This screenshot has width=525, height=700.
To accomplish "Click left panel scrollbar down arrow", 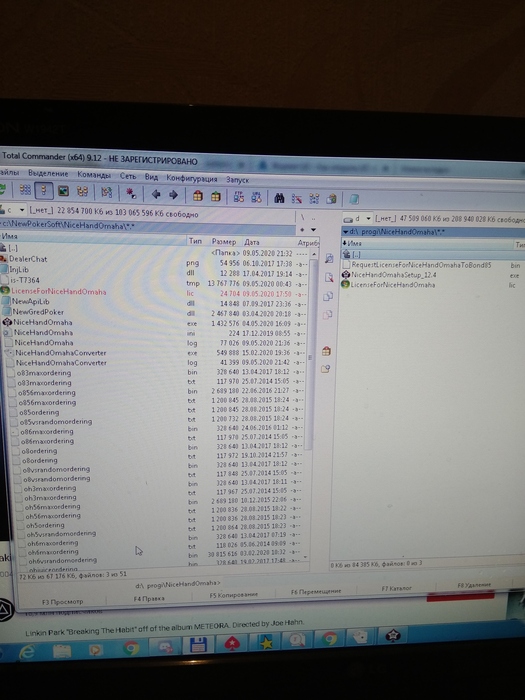I will [x=306, y=557].
